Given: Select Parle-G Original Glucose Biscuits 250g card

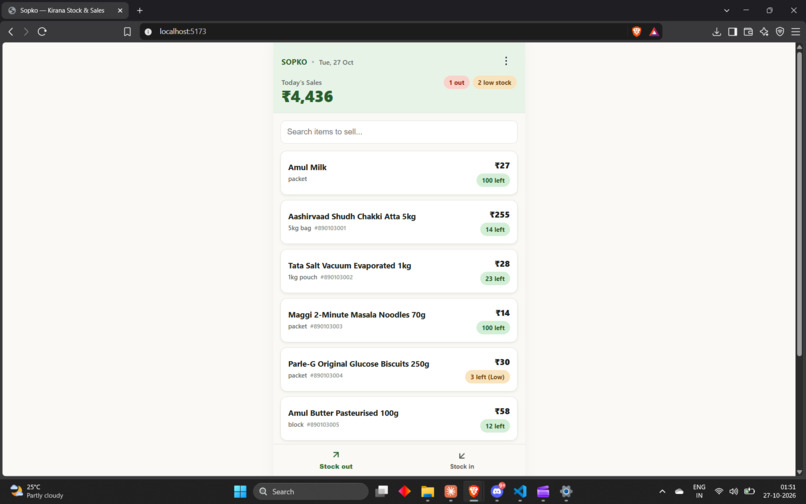Looking at the screenshot, I should click(399, 369).
